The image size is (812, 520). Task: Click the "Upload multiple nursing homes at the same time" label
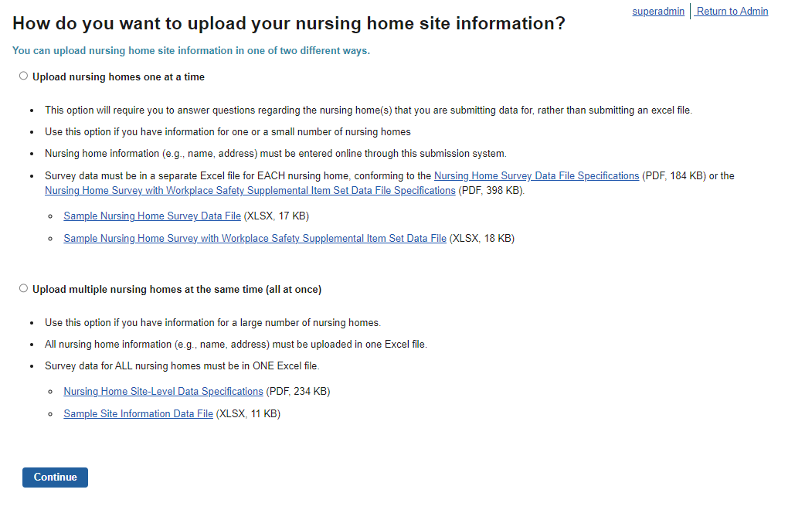coord(177,290)
